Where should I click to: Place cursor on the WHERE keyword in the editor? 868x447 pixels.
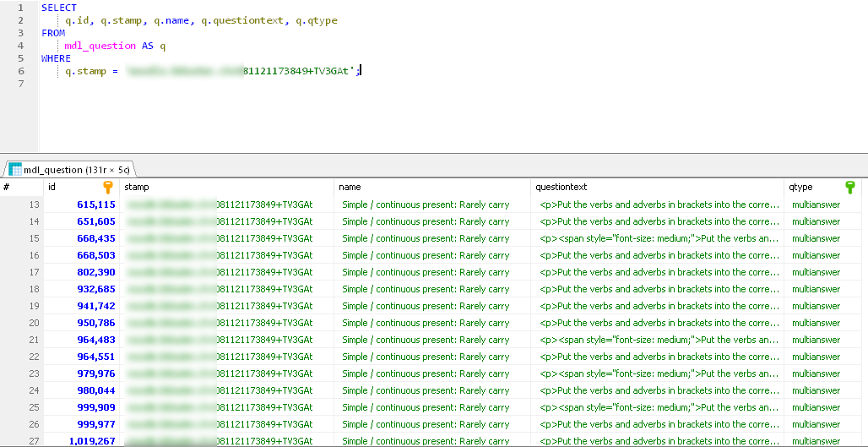(x=56, y=58)
